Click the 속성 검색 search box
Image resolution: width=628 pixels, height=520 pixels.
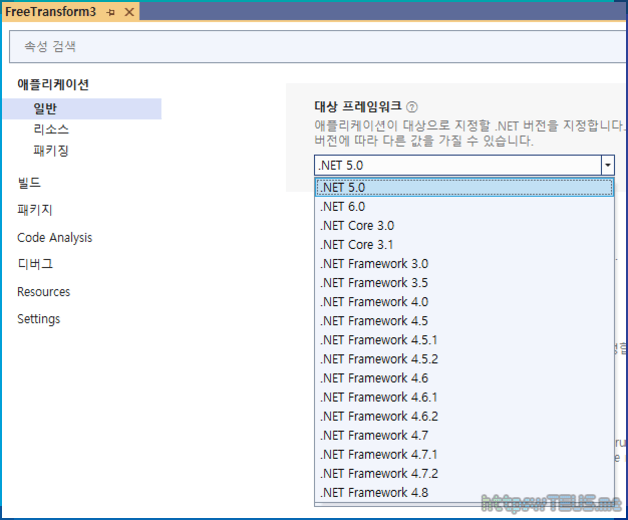[x=317, y=46]
